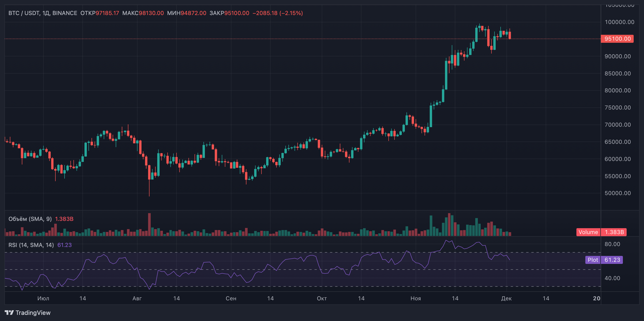Click the Июл label on the time axis
This screenshot has width=644, height=321.
(43, 298)
